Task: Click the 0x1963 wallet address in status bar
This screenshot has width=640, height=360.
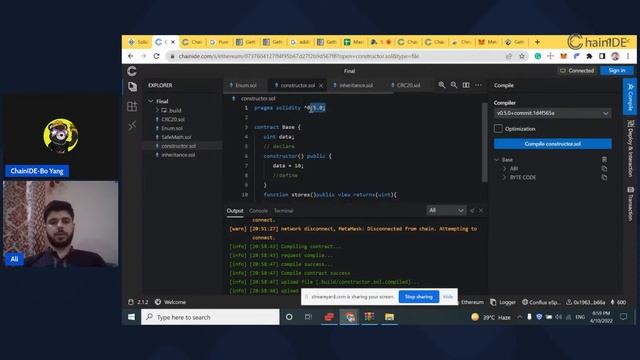Action: coord(585,302)
